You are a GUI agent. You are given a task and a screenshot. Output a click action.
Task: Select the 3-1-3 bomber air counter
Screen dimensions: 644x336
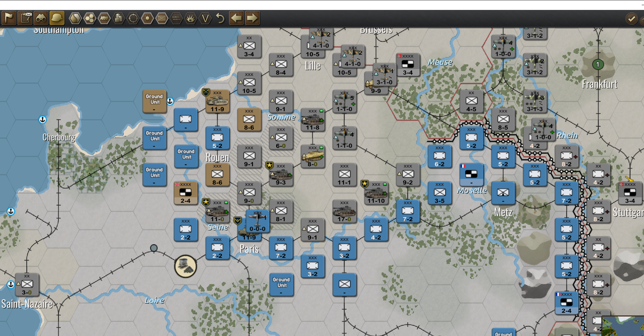click(534, 101)
